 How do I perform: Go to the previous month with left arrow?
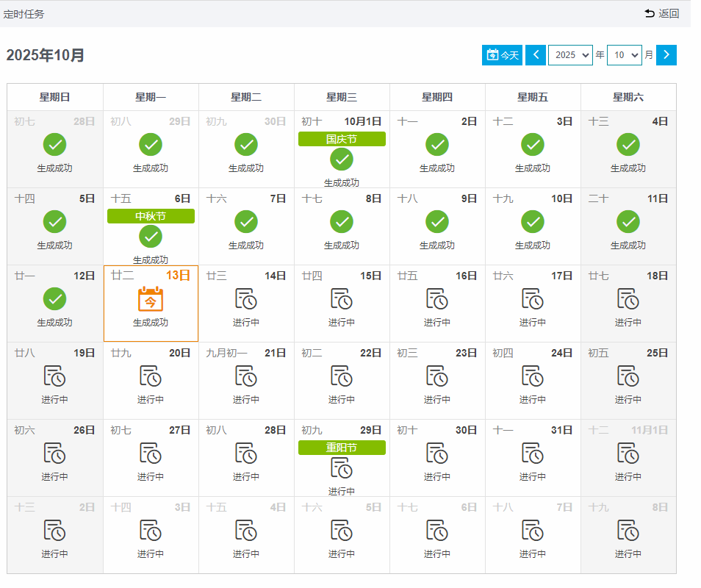pyautogui.click(x=536, y=55)
